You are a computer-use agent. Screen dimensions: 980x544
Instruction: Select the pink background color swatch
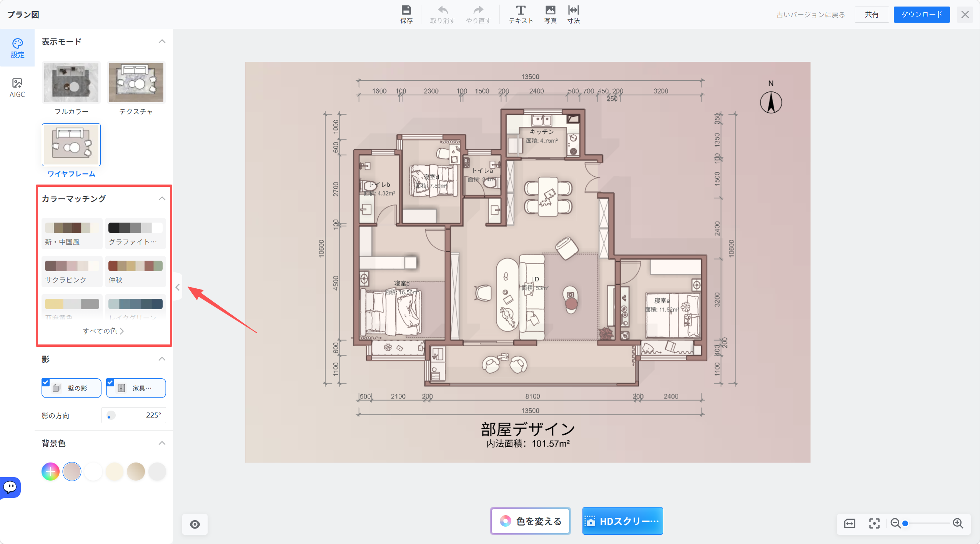click(72, 471)
